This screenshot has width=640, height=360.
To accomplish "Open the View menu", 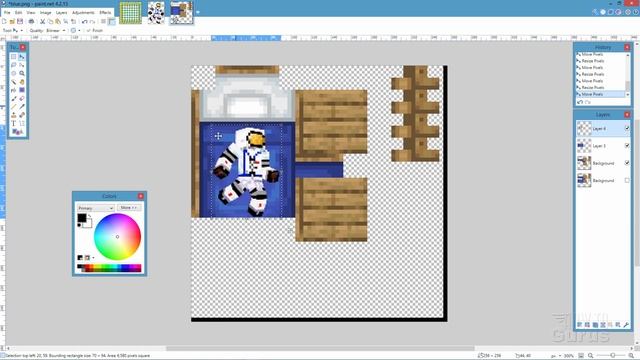I will tap(31, 13).
